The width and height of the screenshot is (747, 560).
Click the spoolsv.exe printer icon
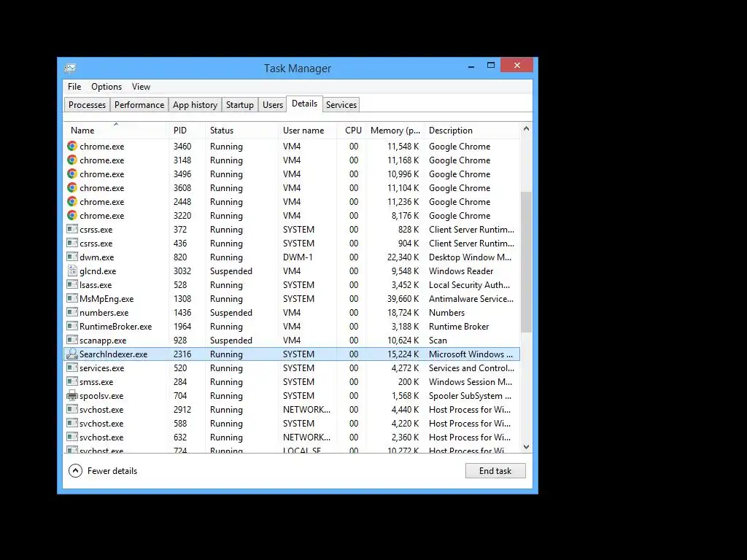click(x=72, y=395)
